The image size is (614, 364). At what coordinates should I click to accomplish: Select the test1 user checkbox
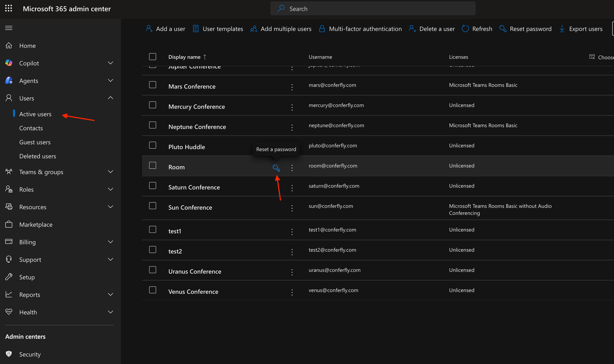point(153,230)
